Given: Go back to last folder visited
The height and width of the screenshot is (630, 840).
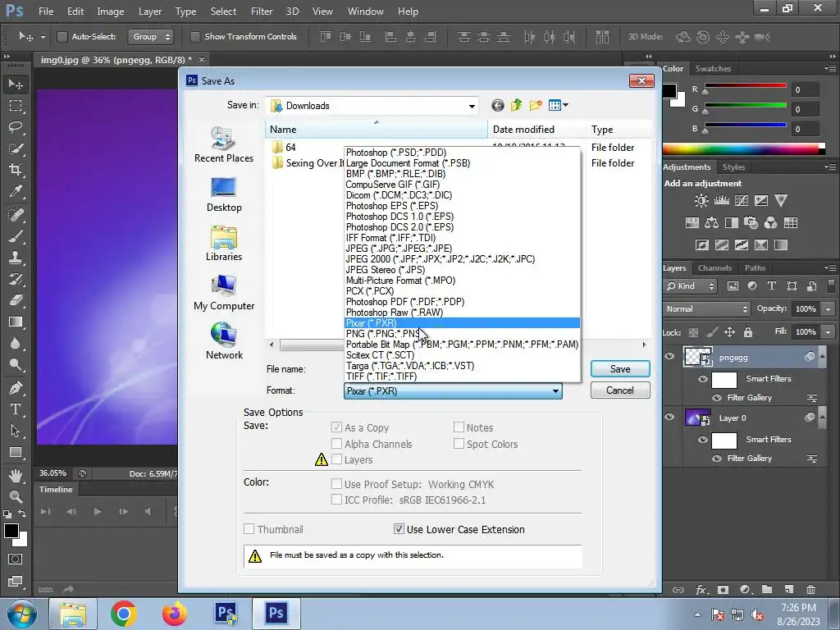Looking at the screenshot, I should click(x=498, y=106).
